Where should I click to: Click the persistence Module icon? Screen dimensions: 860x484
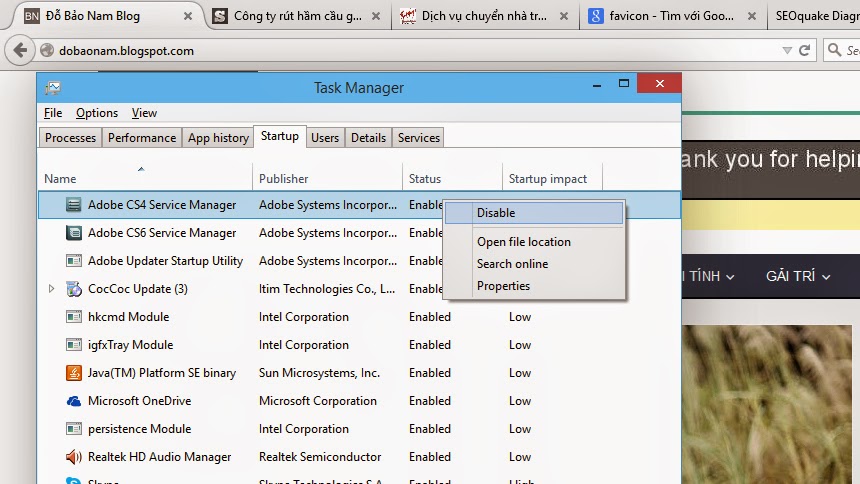coord(73,429)
